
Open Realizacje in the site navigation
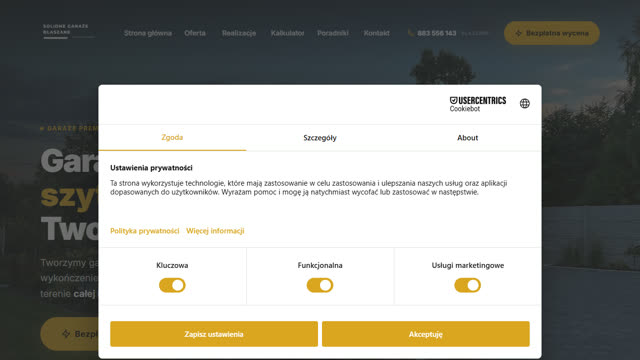pyautogui.click(x=239, y=33)
